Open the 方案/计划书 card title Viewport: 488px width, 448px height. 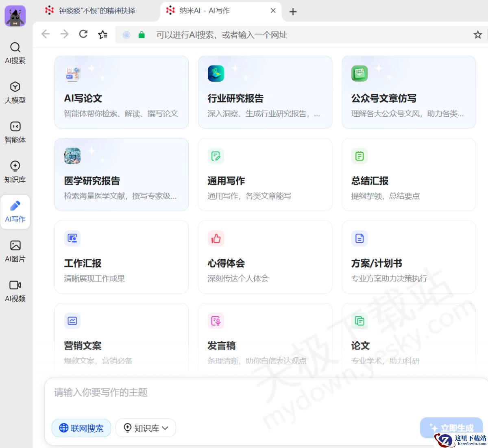tap(377, 263)
